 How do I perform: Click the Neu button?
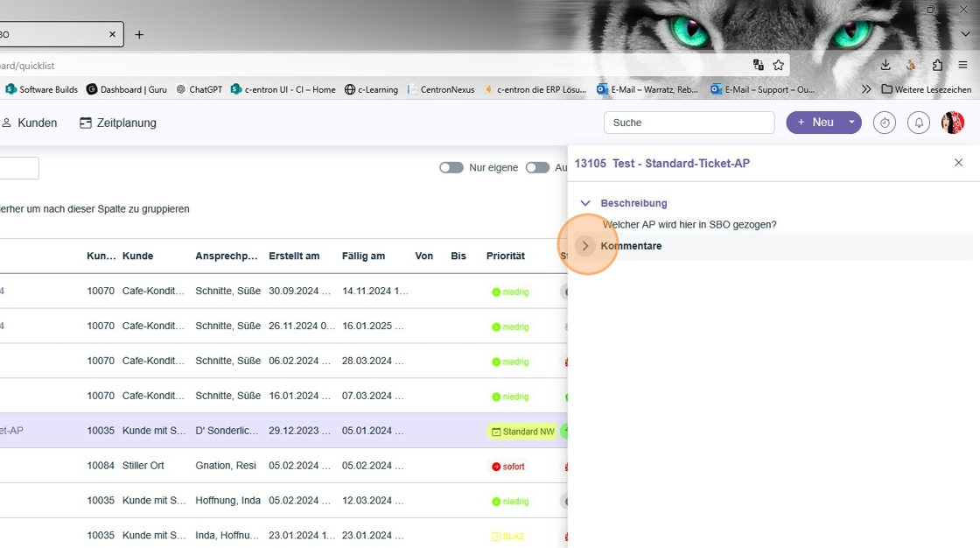[x=815, y=123]
